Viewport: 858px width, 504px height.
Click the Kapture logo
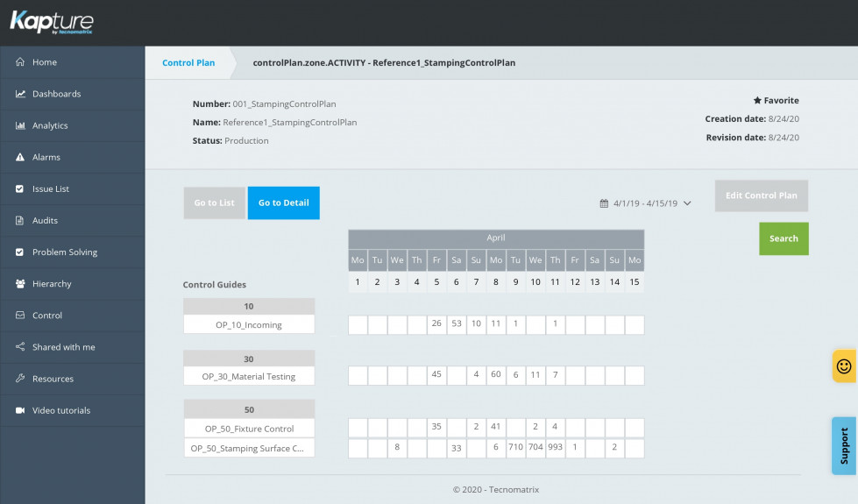coord(52,23)
